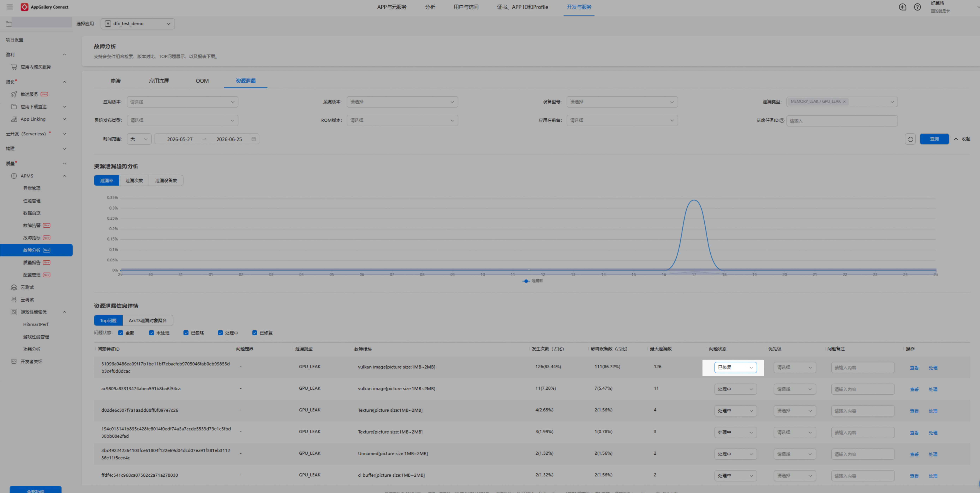The image size is (980, 493).
Task: Click the 推送服务 rocket icon
Action: pos(14,94)
